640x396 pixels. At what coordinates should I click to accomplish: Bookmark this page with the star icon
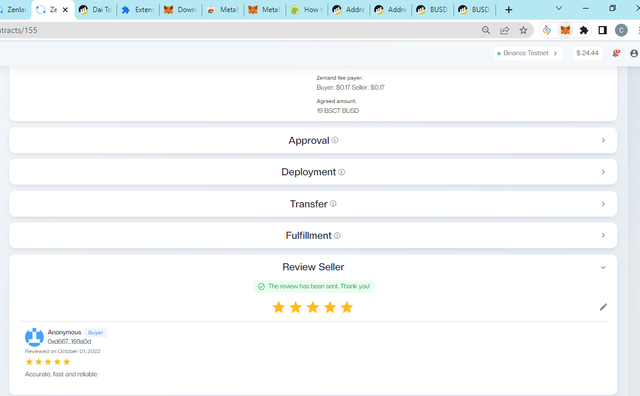523,30
